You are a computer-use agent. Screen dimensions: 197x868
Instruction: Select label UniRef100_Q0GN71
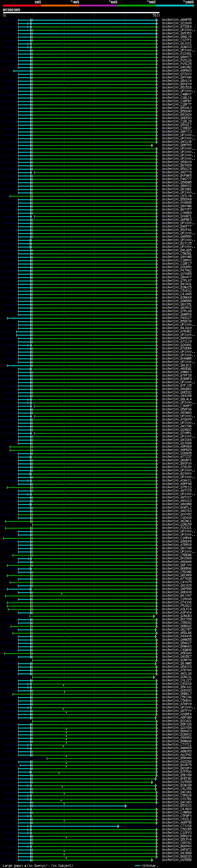pyautogui.click(x=176, y=216)
